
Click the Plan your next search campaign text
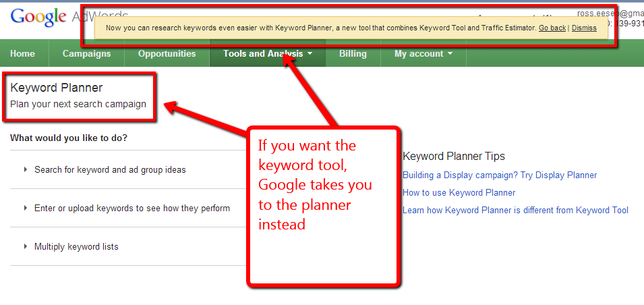(78, 104)
